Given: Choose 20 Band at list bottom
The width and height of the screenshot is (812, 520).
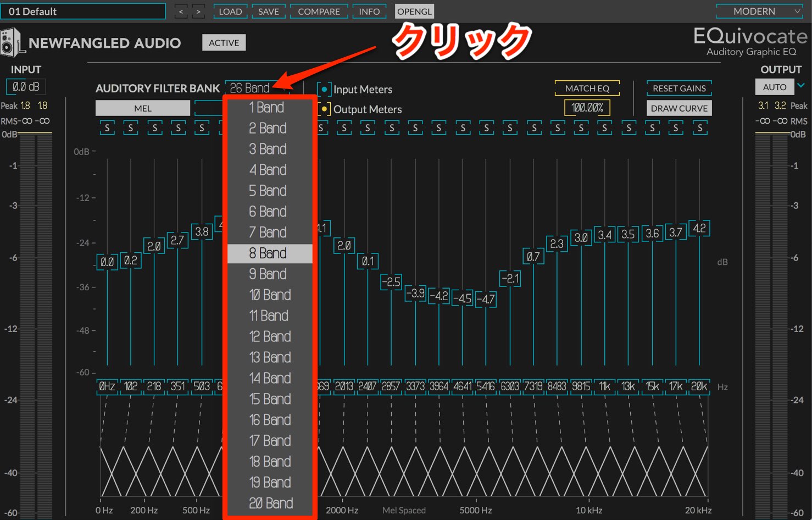Looking at the screenshot, I should [270, 504].
